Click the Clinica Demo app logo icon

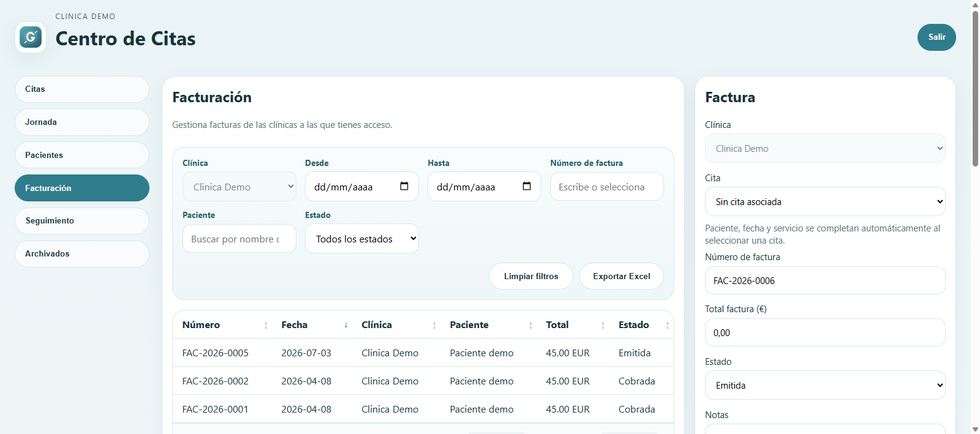tap(31, 37)
